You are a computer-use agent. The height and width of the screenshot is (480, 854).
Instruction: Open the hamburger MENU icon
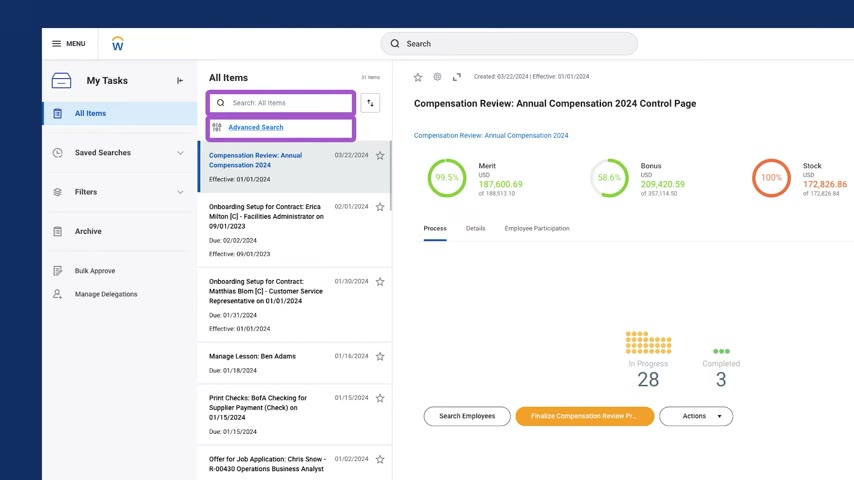click(x=57, y=44)
